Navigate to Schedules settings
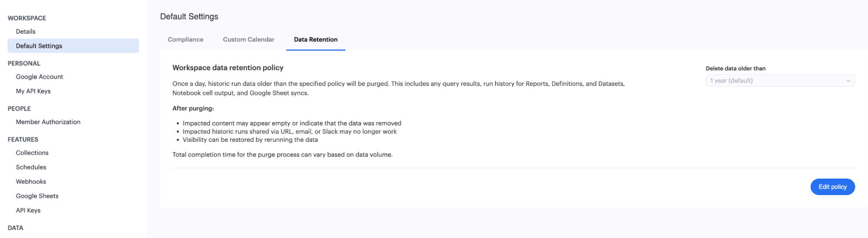 click(31, 167)
